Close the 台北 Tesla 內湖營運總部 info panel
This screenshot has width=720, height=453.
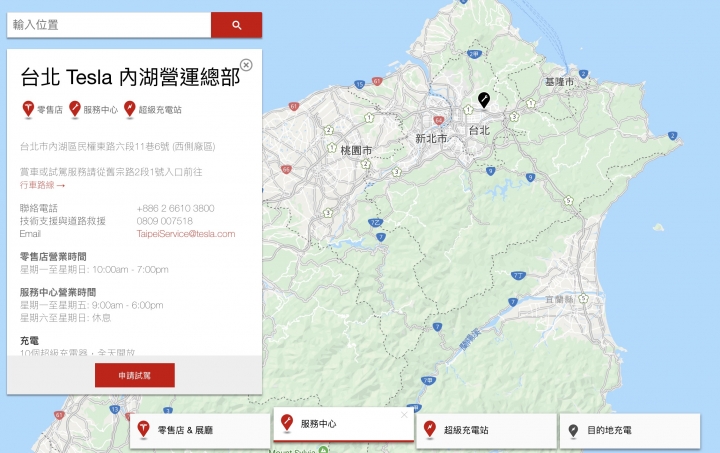[247, 65]
